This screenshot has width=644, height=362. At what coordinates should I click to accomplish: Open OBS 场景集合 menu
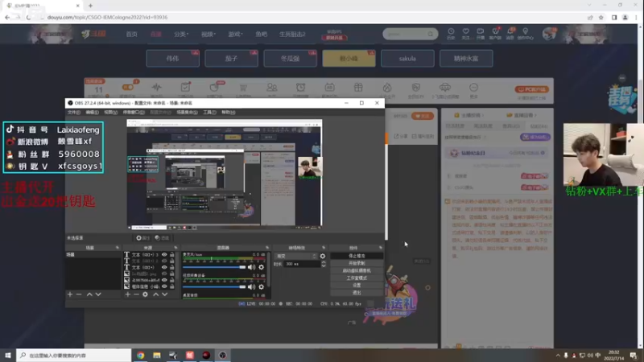[187, 113]
